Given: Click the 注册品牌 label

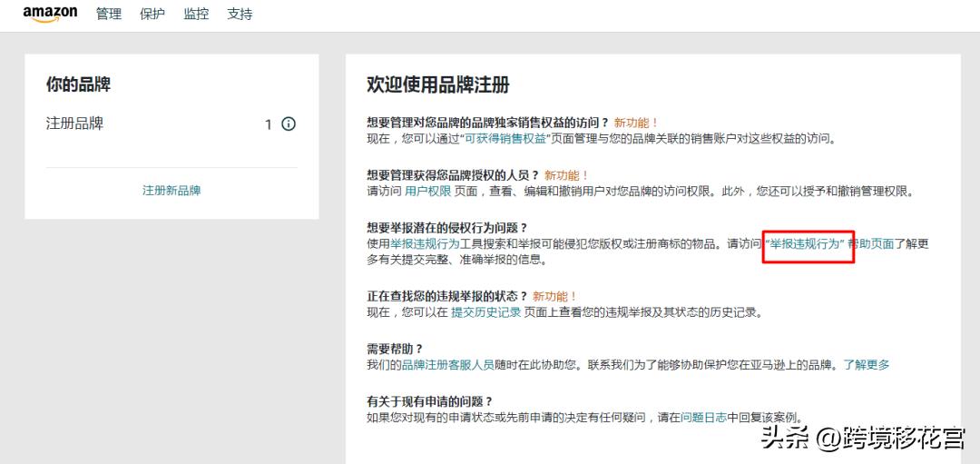Looking at the screenshot, I should [74, 123].
